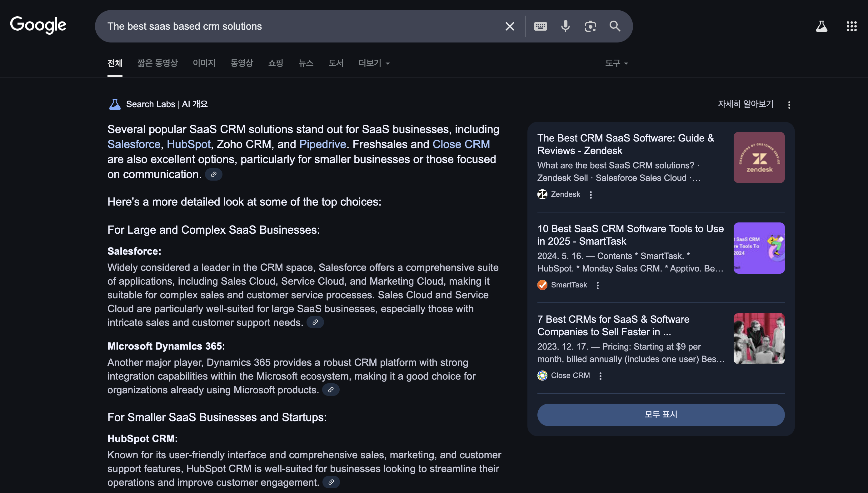
Task: Open source link chip after Salesforce paragraph
Action: pyautogui.click(x=315, y=322)
